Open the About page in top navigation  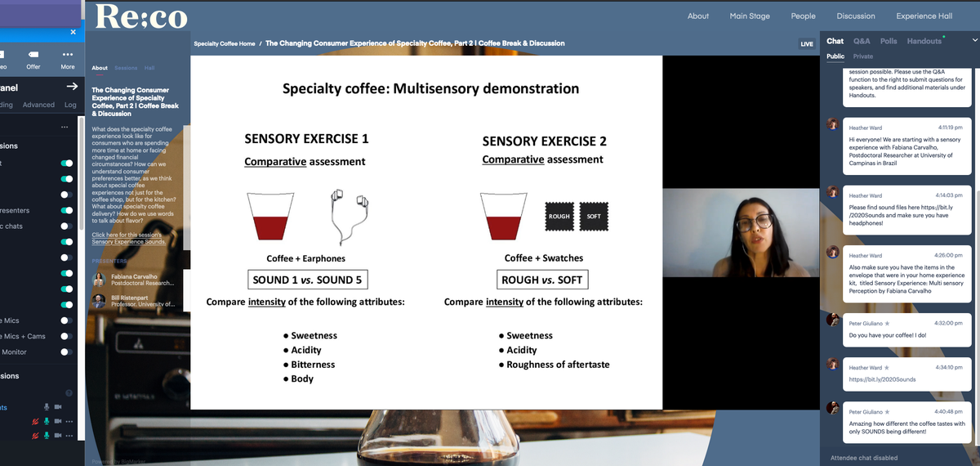(x=698, y=16)
